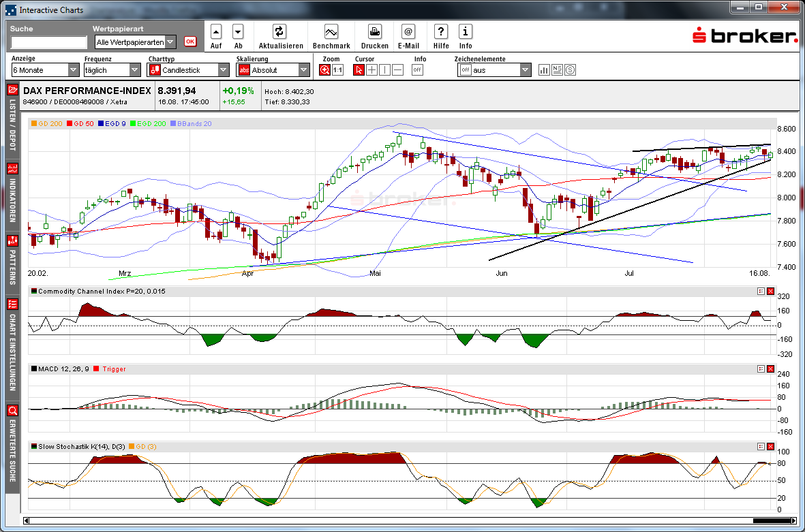Click the circled S icon

[x=571, y=69]
